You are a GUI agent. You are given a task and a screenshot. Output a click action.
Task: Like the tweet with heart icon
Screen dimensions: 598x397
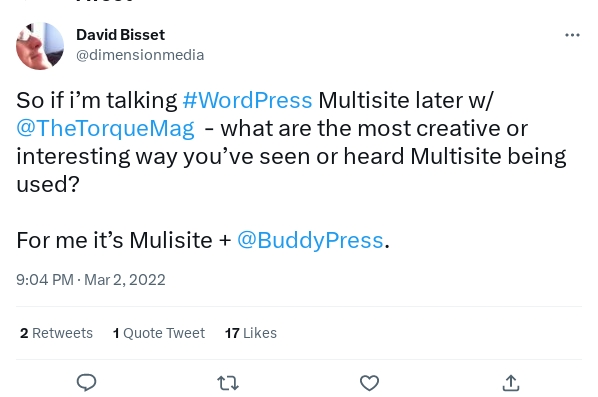369,383
